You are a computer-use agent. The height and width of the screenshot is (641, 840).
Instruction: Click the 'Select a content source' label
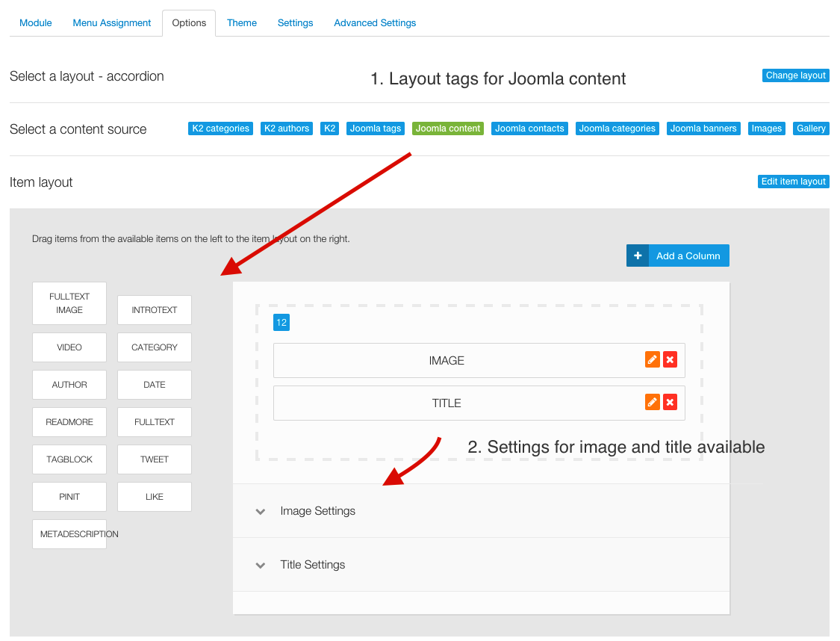[78, 129]
